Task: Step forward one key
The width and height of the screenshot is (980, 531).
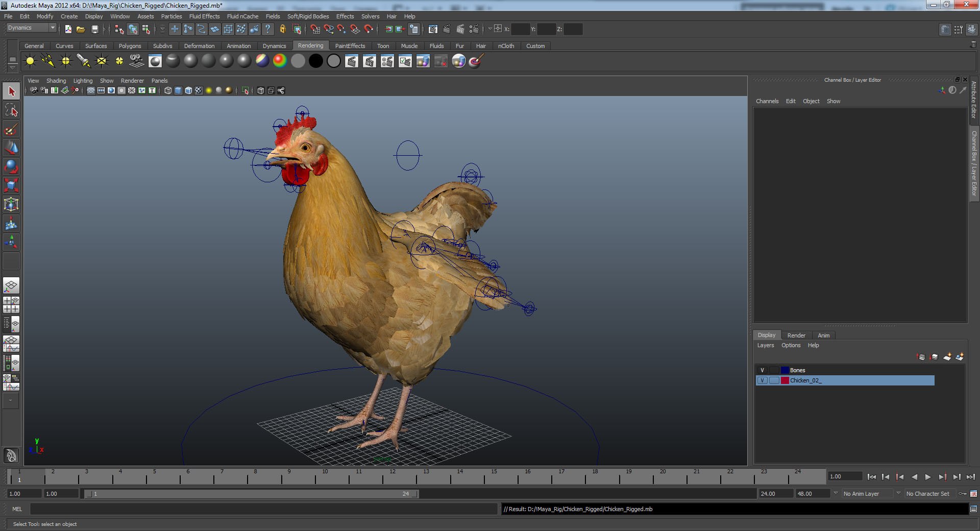Action: pos(943,477)
